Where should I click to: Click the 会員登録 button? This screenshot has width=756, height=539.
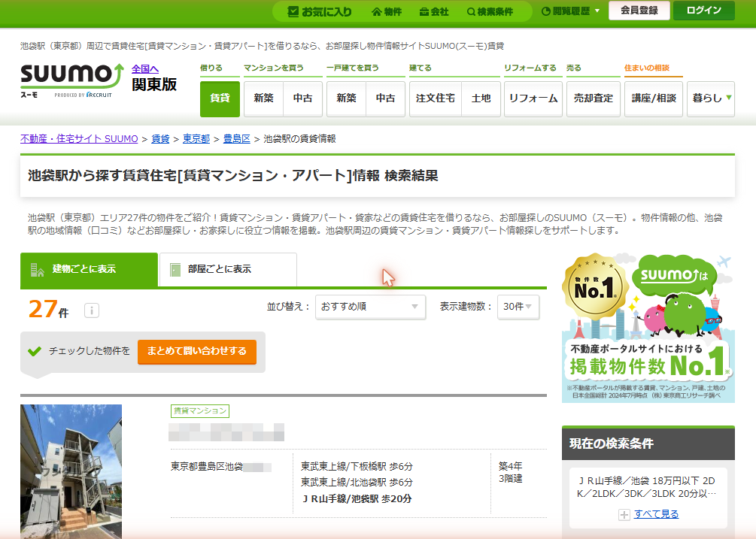pos(639,10)
